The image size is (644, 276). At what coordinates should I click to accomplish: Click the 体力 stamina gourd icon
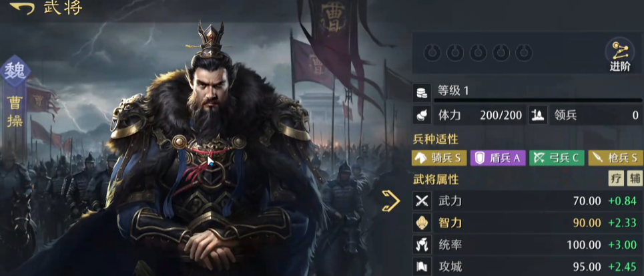click(422, 116)
